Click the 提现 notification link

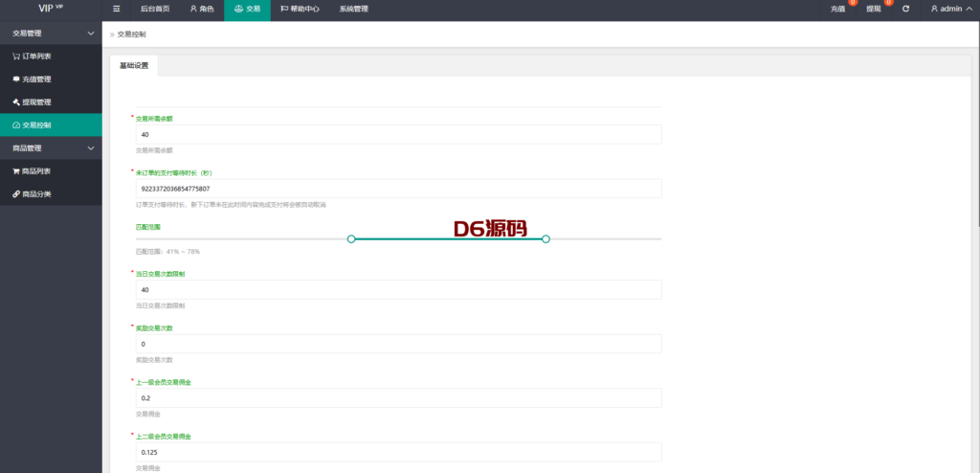tap(874, 10)
